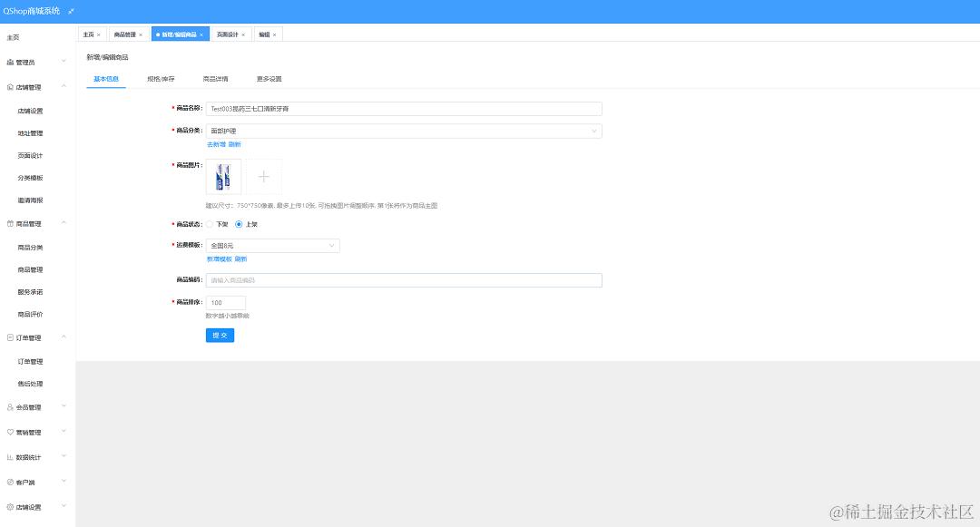Screen dimensions: 980x527
Task: Open 商品评价 in the sidebar
Action: (x=30, y=315)
